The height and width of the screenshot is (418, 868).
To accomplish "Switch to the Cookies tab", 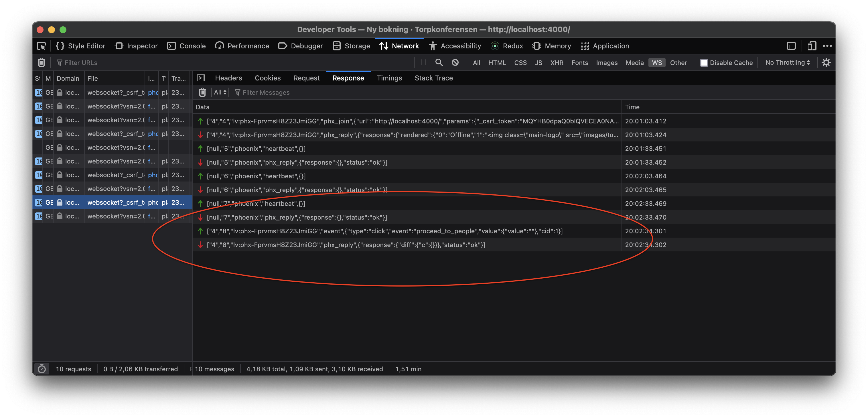I will (268, 78).
